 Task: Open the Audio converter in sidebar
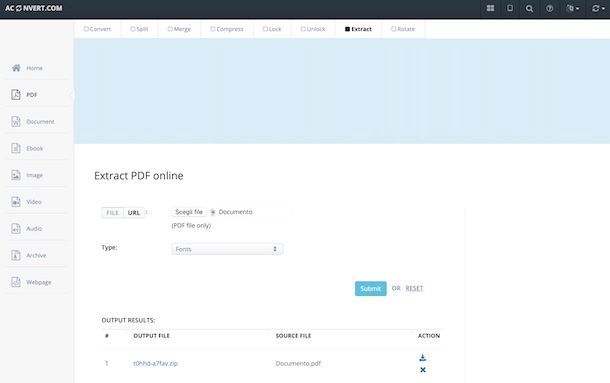point(26,228)
